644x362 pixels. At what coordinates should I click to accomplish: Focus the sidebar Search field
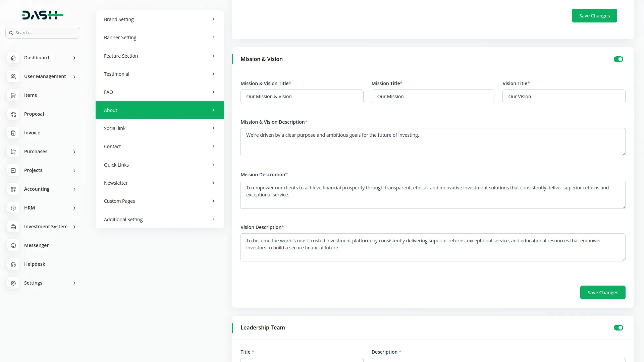pyautogui.click(x=45, y=33)
